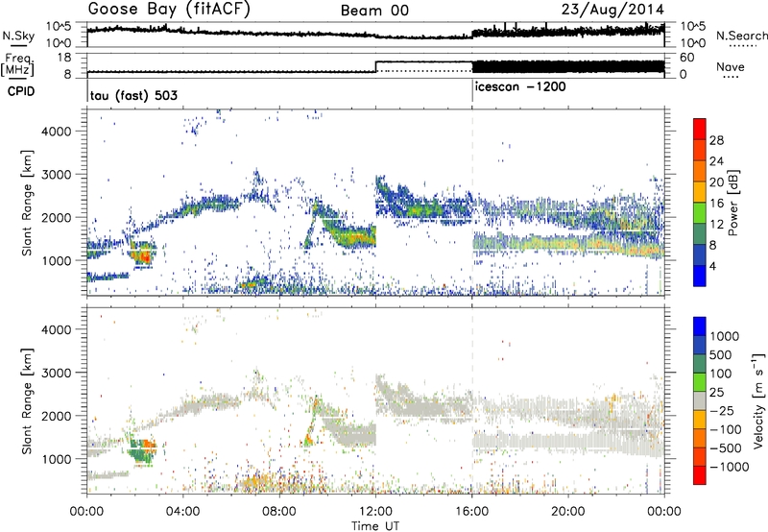
Task: Click the 'icescan -1200' CPID text
Action: [520, 86]
